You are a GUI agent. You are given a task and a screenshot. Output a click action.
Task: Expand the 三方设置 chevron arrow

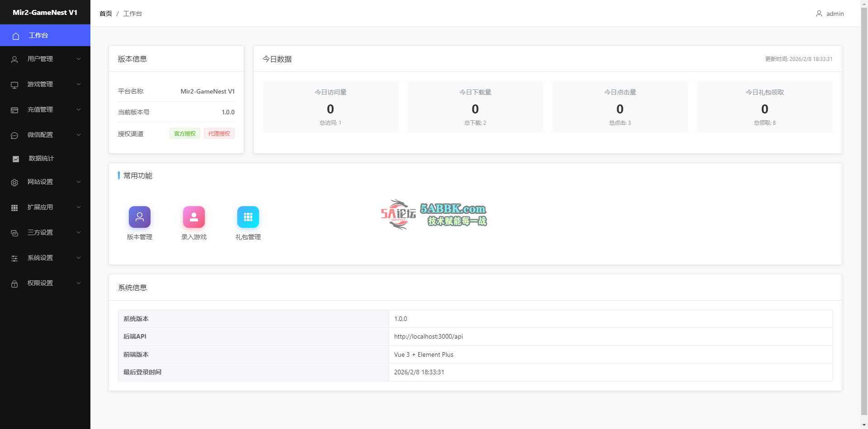coord(79,232)
